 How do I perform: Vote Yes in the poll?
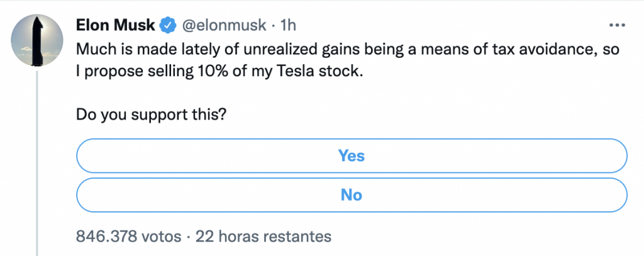[352, 155]
